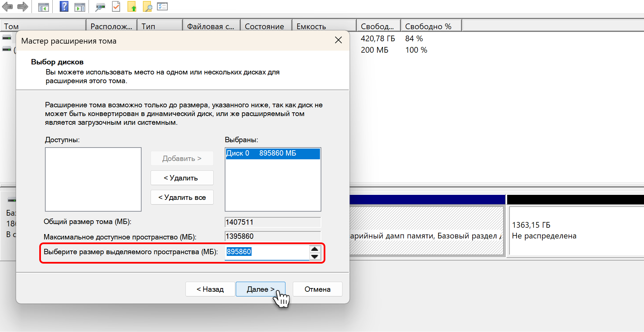Sort volumes by the Емкость column header
The height and width of the screenshot is (332, 644).
pos(324,26)
